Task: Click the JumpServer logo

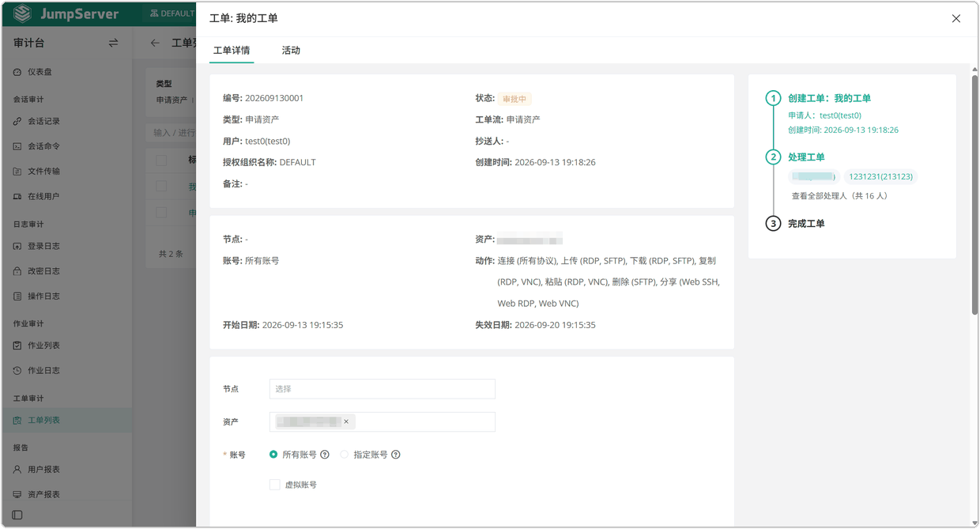Action: pyautogui.click(x=66, y=14)
